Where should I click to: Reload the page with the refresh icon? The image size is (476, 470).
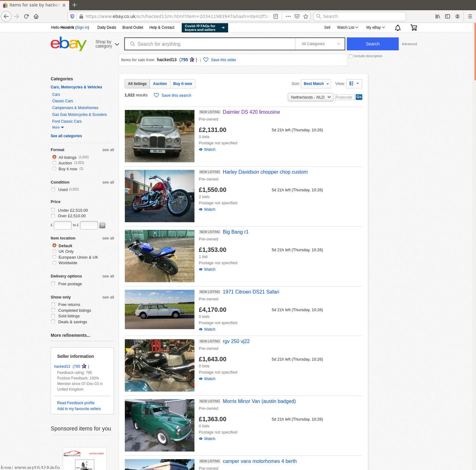coord(26,16)
